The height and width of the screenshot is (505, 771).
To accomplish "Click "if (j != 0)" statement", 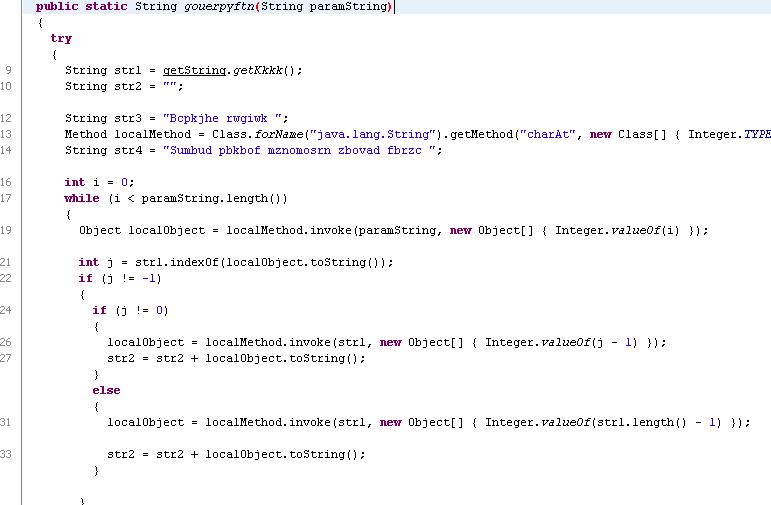I will click(x=130, y=310).
